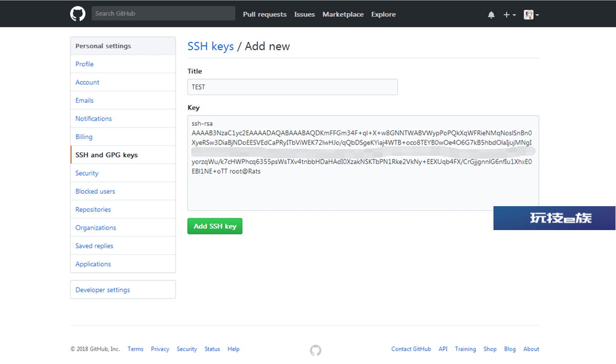
Task: Open Developer settings
Action: click(123, 290)
